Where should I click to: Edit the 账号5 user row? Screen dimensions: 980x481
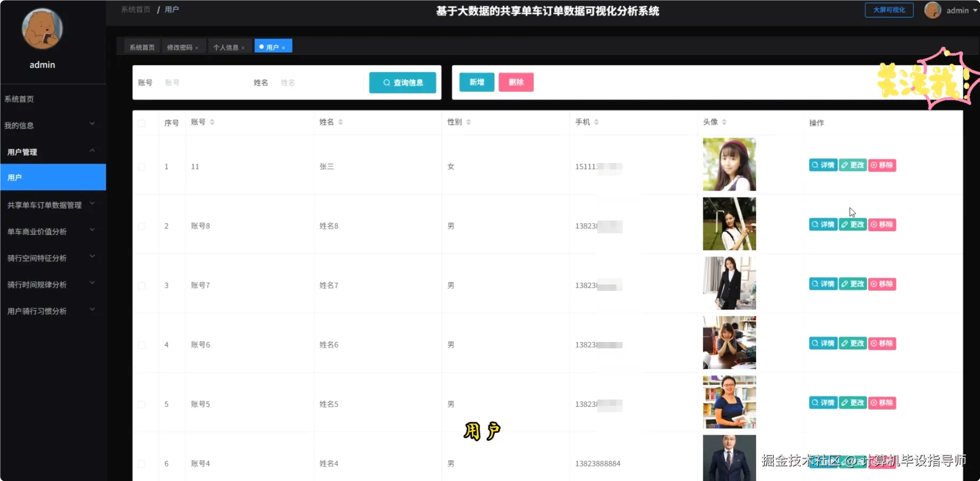pos(853,403)
